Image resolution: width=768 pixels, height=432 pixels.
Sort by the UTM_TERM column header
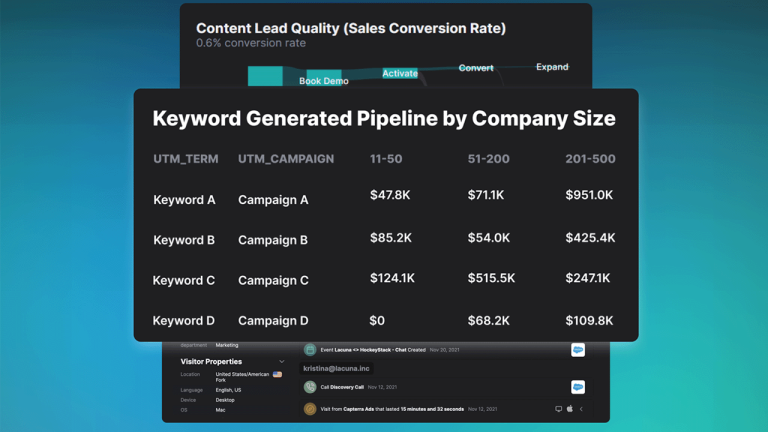pyautogui.click(x=186, y=159)
